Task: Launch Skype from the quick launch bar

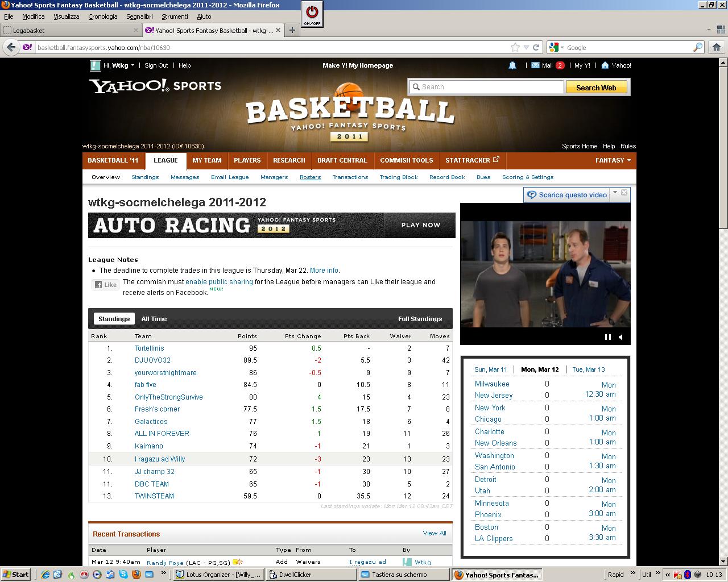Action: (123, 575)
